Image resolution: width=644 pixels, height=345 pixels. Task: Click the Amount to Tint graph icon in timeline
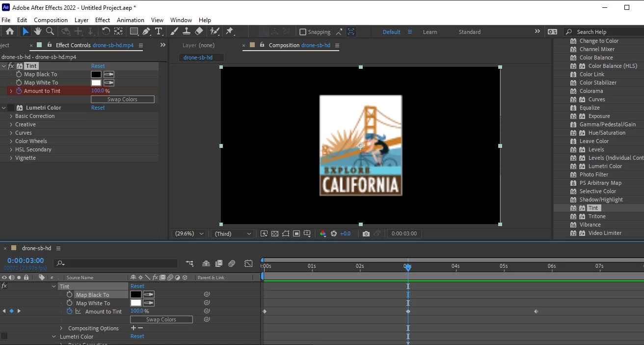pos(78,312)
